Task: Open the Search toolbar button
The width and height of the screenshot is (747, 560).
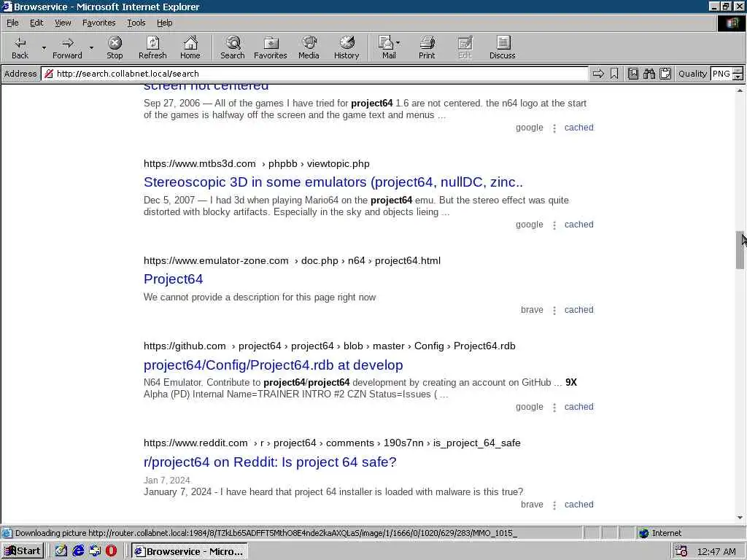Action: click(x=233, y=47)
